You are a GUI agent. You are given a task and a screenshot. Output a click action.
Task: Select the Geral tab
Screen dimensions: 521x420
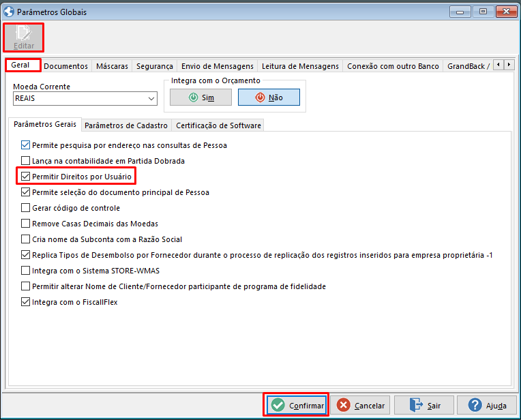click(x=23, y=65)
